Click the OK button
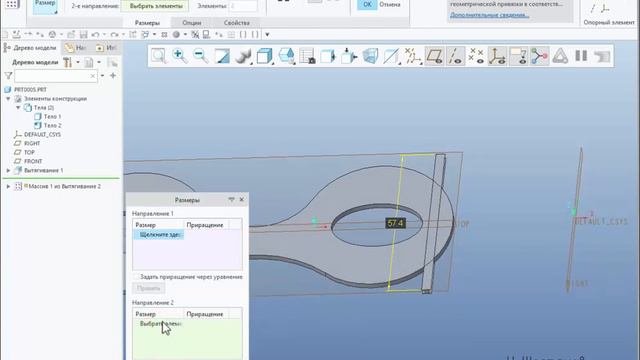This screenshot has height=360, width=640. tap(367, 4)
